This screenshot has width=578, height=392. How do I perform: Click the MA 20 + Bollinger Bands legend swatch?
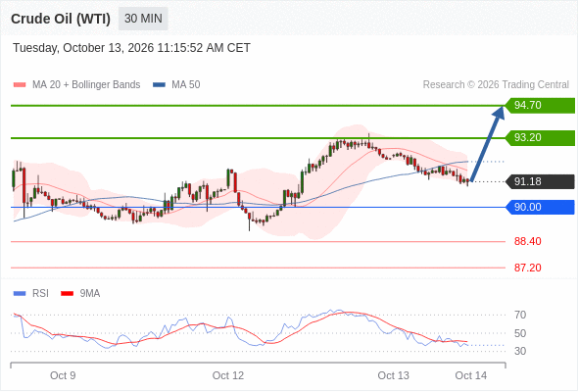coord(20,85)
